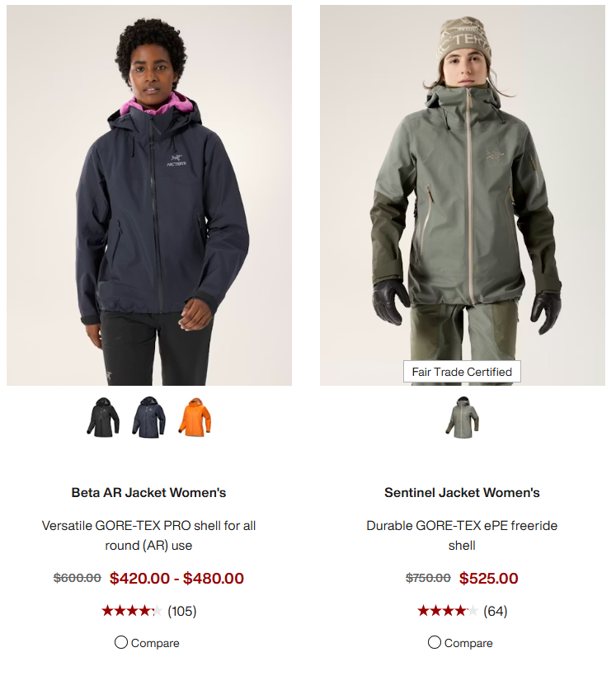Click the Fair Trade Certified badge
This screenshot has width=616, height=685.
click(462, 372)
